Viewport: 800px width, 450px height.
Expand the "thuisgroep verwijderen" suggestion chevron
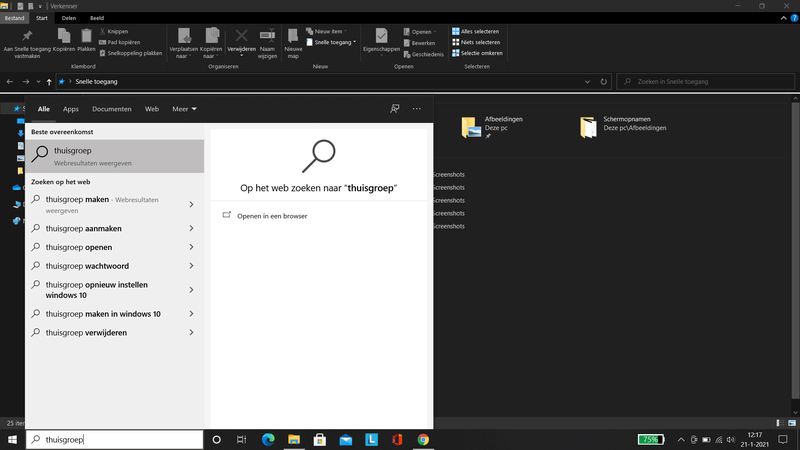(191, 333)
